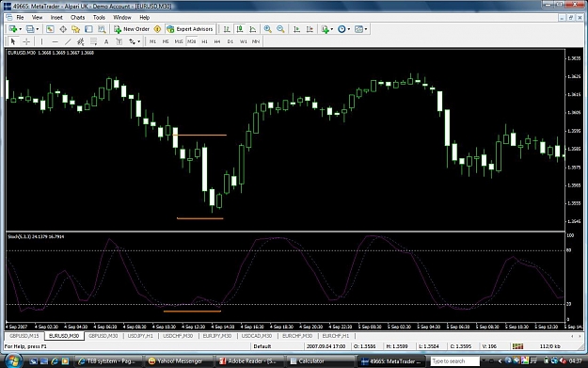Select the M30 timeframe button
The width and height of the screenshot is (588, 368).
191,41
